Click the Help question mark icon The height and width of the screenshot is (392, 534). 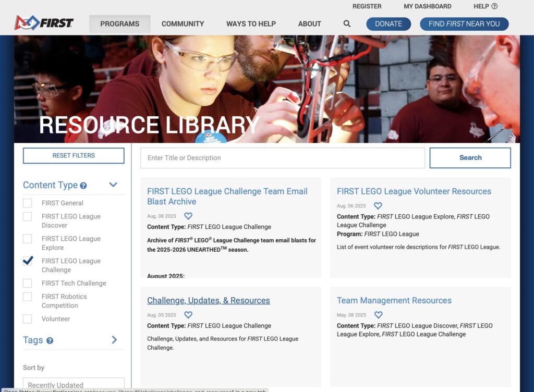pyautogui.click(x=494, y=6)
